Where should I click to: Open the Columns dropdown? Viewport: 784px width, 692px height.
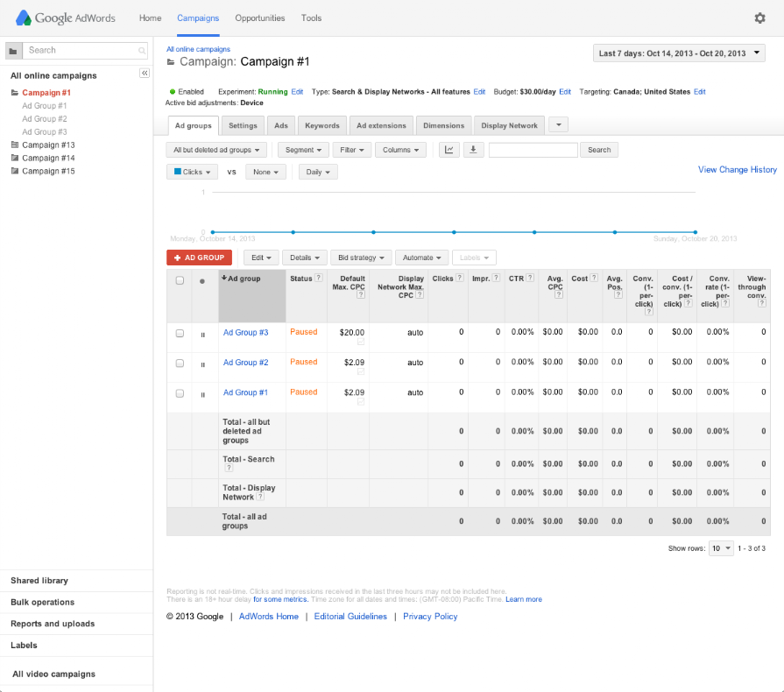(400, 150)
